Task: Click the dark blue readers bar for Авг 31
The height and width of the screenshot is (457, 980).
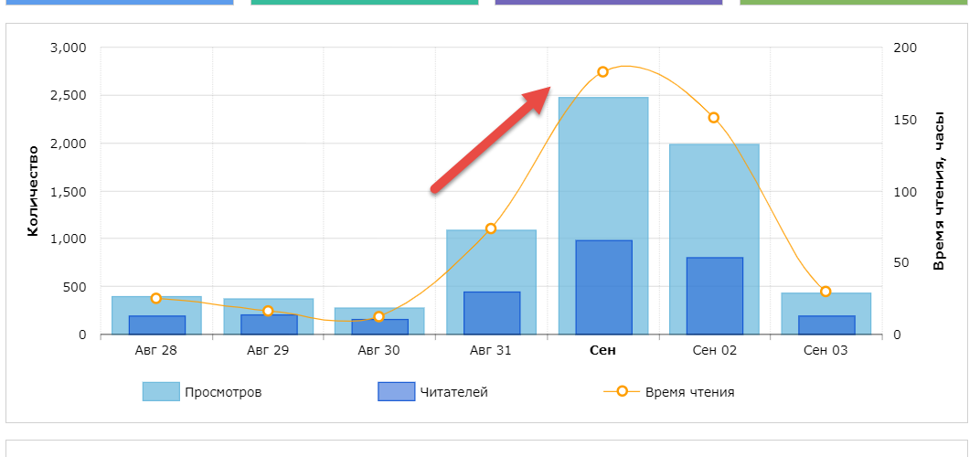Action: tap(491, 313)
